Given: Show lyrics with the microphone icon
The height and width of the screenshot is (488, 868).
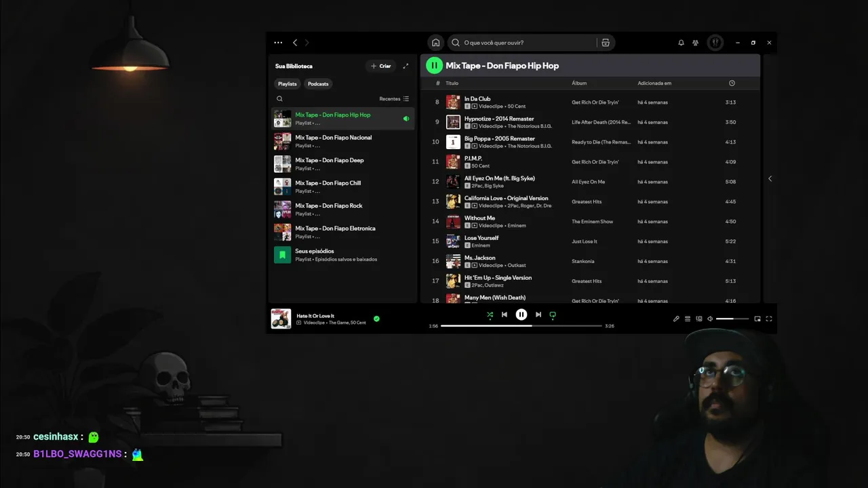Looking at the screenshot, I should click(676, 319).
